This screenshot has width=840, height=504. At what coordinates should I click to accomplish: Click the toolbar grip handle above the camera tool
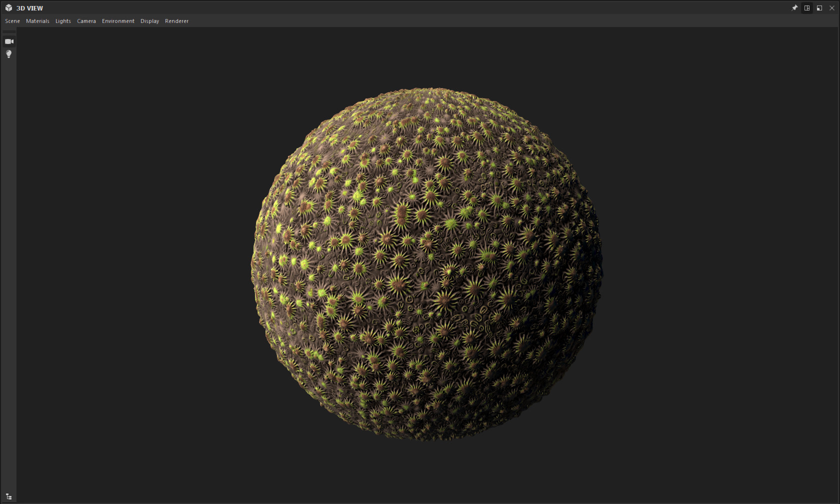click(x=8, y=31)
